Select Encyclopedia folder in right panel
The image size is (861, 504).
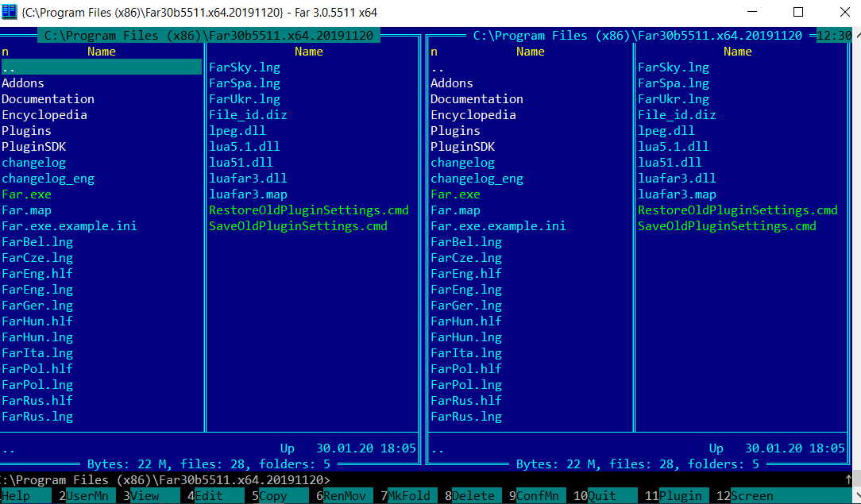point(473,115)
